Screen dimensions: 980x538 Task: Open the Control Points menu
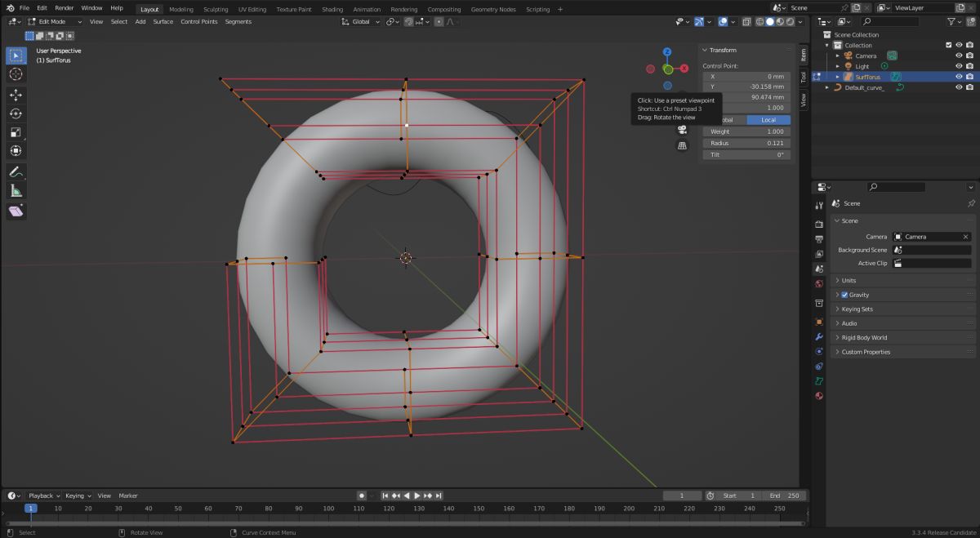[x=198, y=21]
